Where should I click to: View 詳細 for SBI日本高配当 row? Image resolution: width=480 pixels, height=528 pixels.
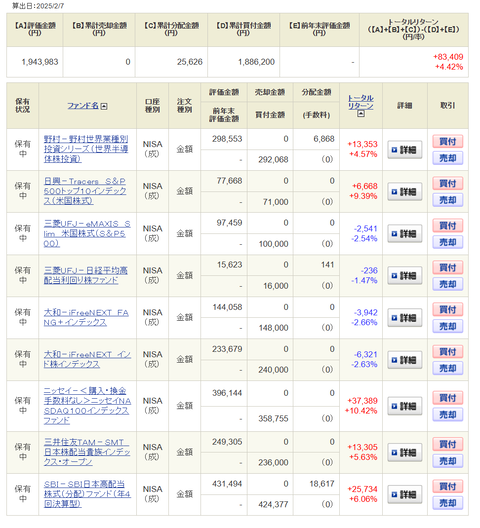click(405, 494)
